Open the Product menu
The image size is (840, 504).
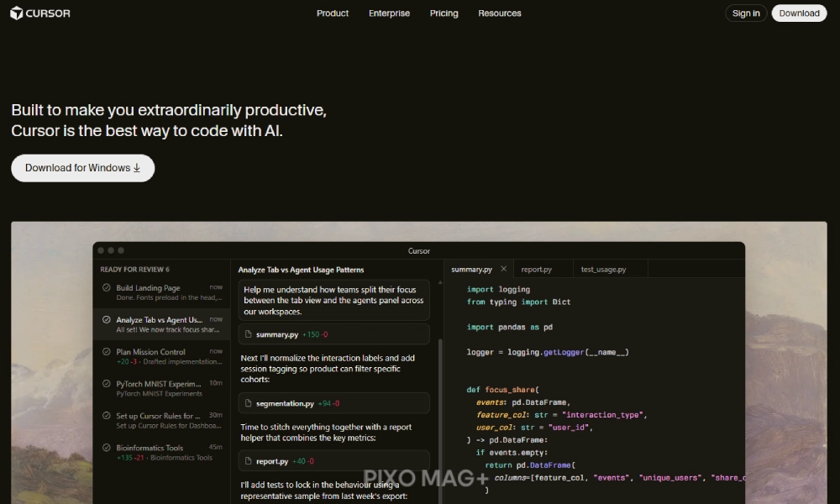pyautogui.click(x=332, y=13)
